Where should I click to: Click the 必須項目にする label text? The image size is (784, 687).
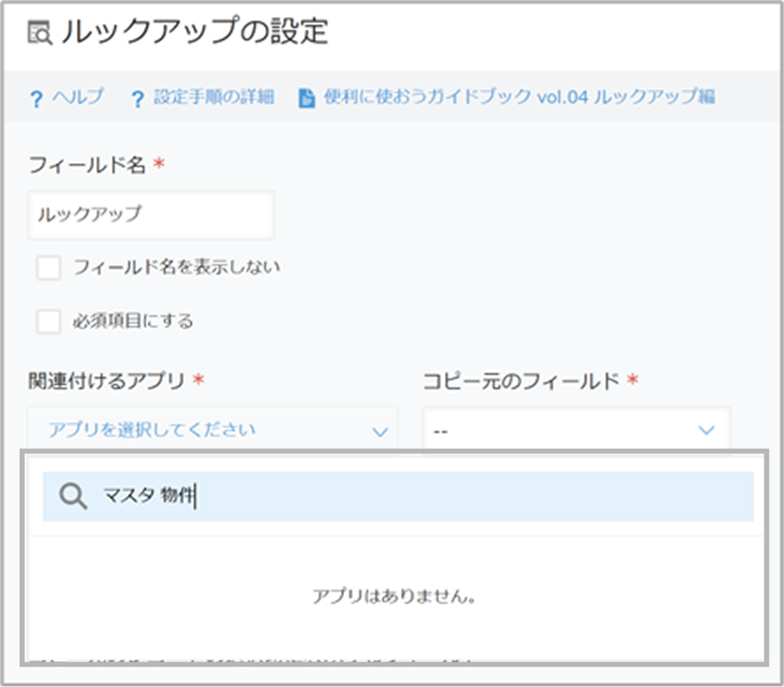click(133, 321)
